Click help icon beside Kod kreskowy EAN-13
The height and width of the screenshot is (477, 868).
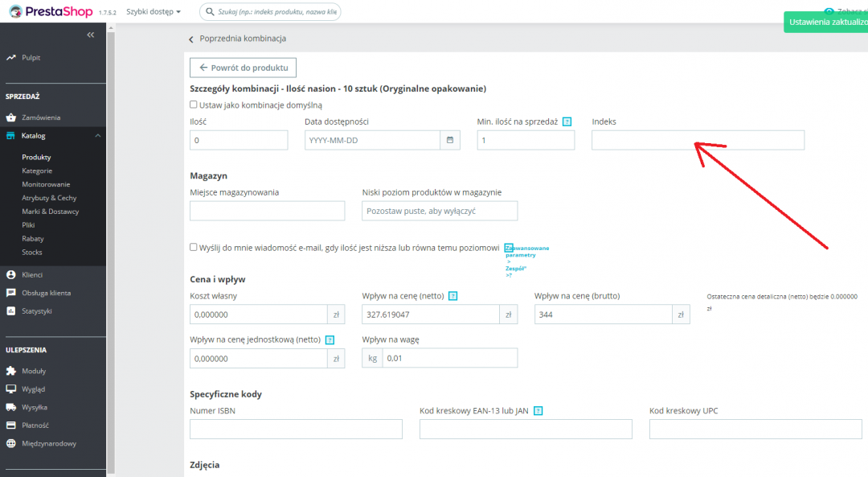538,411
